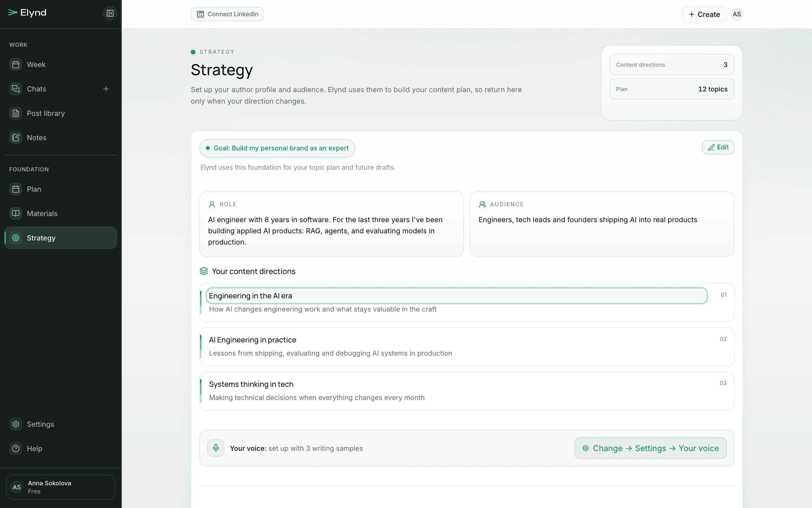Image resolution: width=812 pixels, height=508 pixels.
Task: Start a new chat with plus icon
Action: pos(106,89)
